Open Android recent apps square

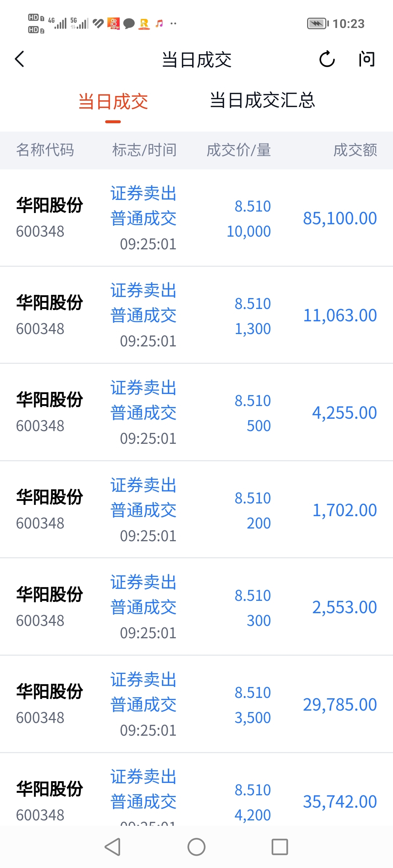[280, 847]
